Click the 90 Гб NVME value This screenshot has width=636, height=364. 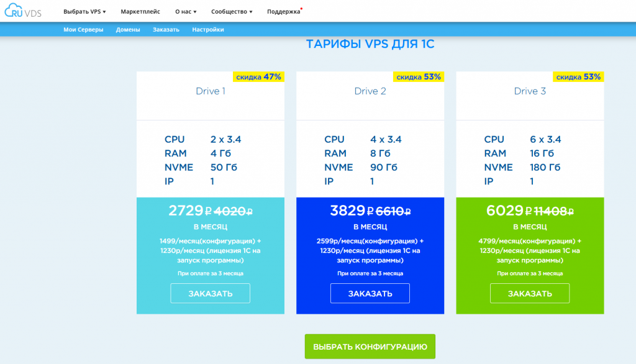coord(384,167)
